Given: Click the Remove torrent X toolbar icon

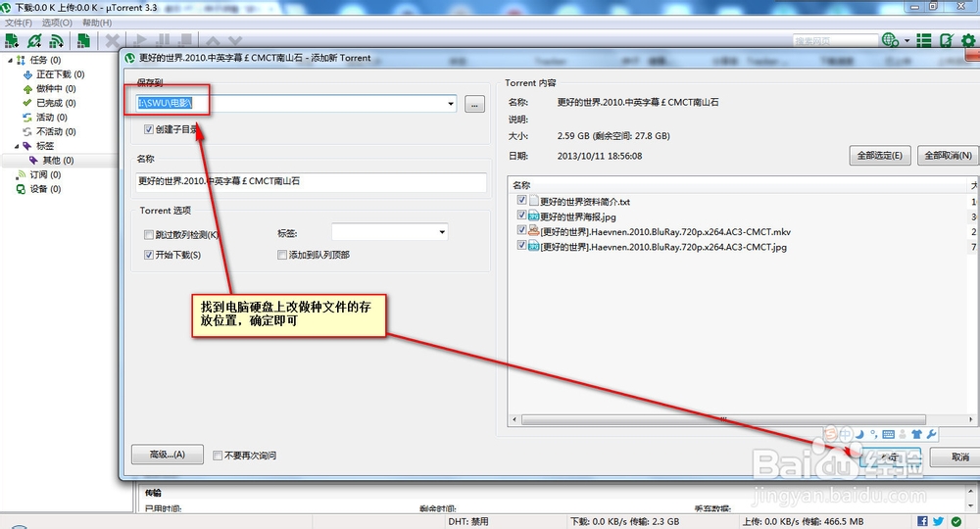Looking at the screenshot, I should [x=113, y=41].
